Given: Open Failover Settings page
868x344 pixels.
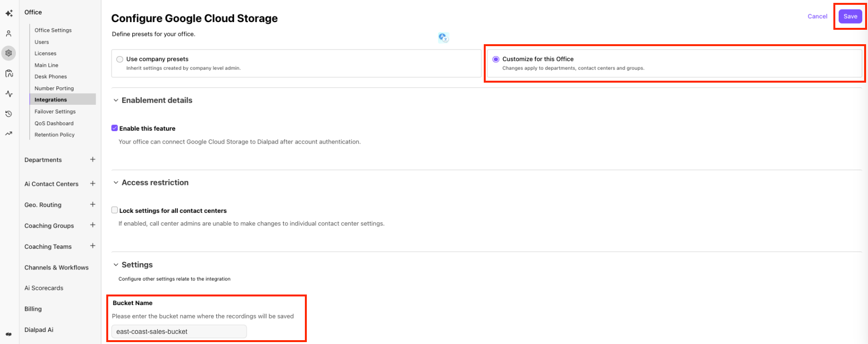Looking at the screenshot, I should point(55,111).
